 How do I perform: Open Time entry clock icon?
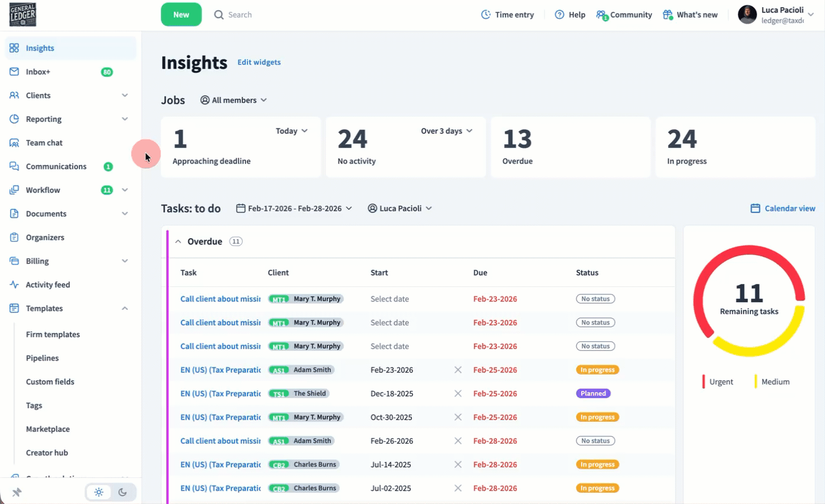click(486, 15)
